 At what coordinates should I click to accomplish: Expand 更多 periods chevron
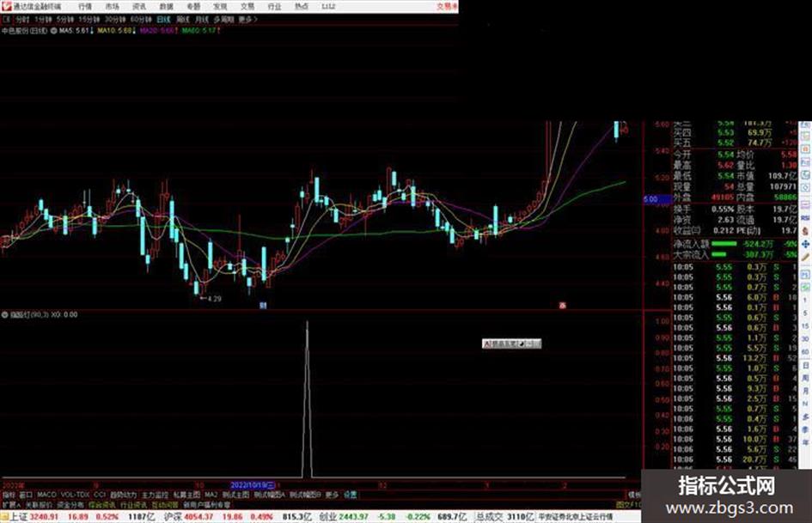(x=248, y=20)
